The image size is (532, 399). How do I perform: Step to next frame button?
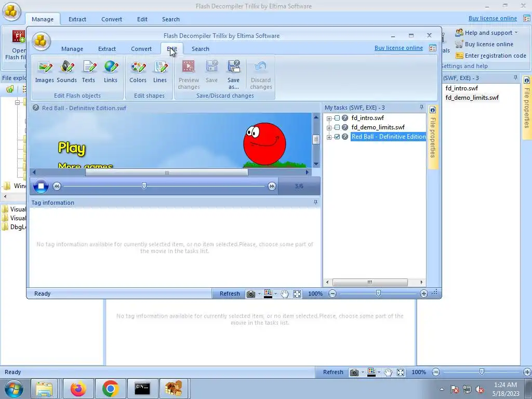[272, 186]
